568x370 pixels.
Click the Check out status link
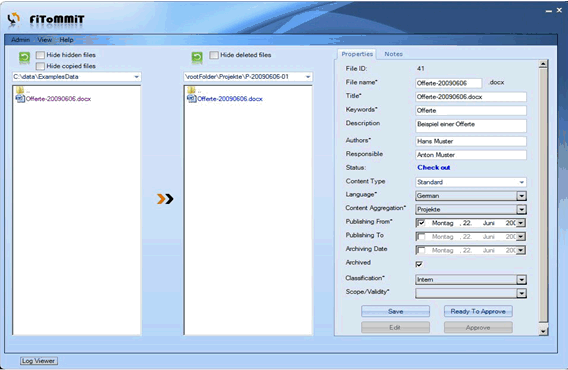(x=434, y=167)
